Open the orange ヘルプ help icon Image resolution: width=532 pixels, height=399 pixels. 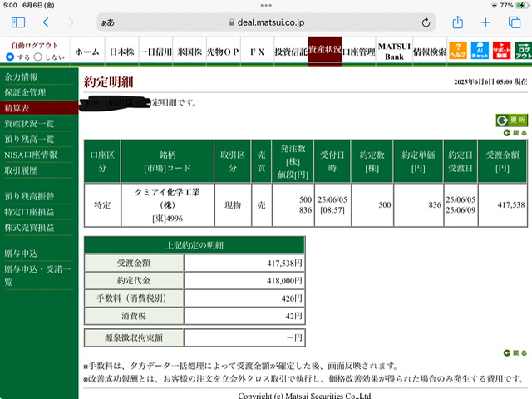(x=458, y=51)
